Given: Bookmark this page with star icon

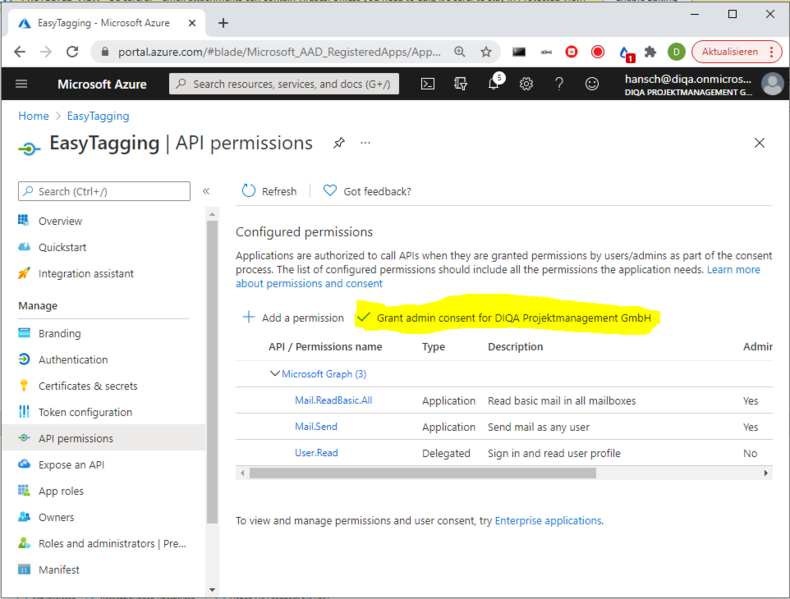Looking at the screenshot, I should 486,52.
